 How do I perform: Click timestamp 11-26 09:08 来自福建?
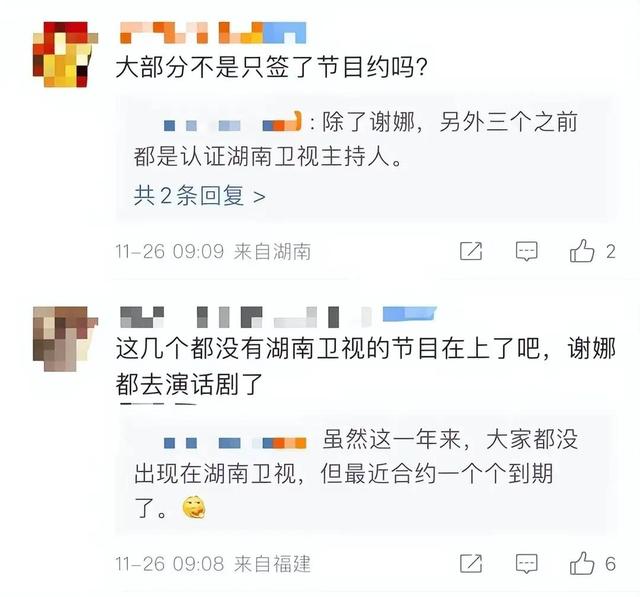click(x=213, y=564)
